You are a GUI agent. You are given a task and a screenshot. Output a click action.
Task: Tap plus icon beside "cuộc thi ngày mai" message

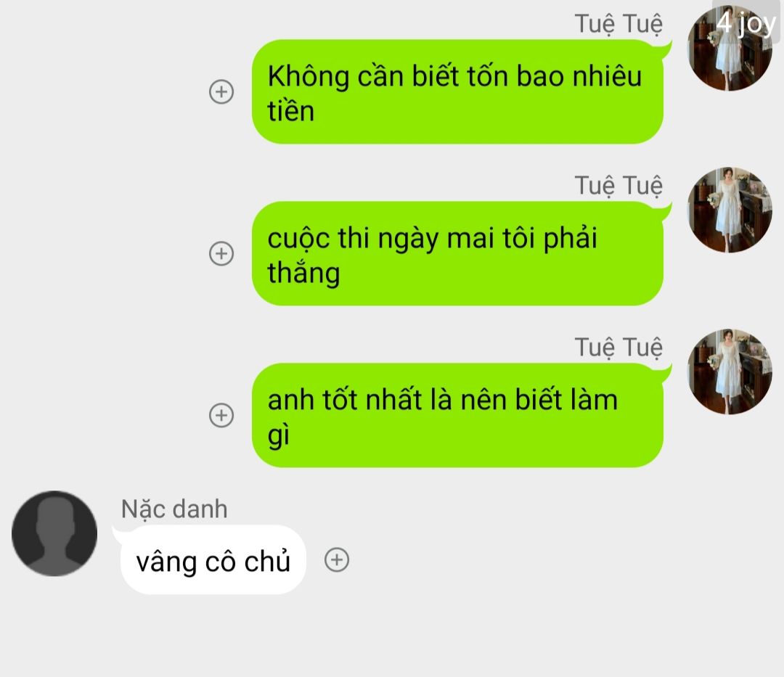click(221, 253)
